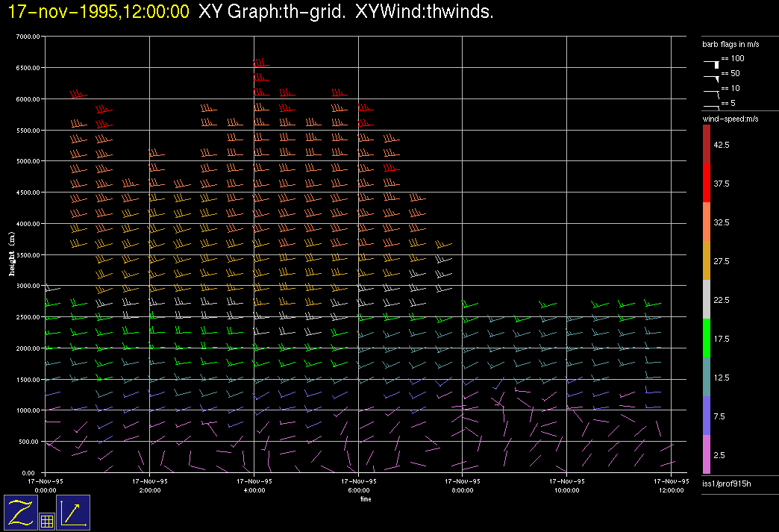Click the XY graph arrow icon

coord(73,513)
